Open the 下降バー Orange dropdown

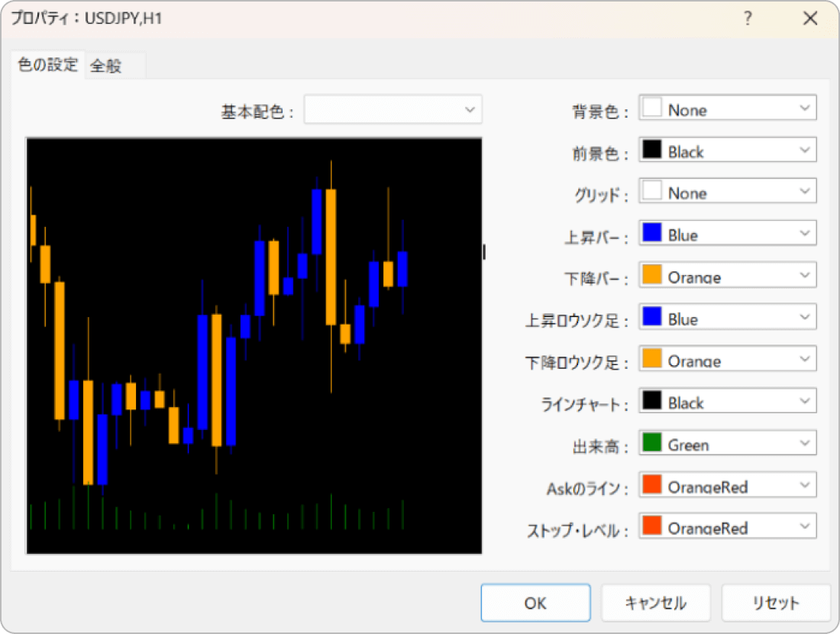click(x=727, y=276)
